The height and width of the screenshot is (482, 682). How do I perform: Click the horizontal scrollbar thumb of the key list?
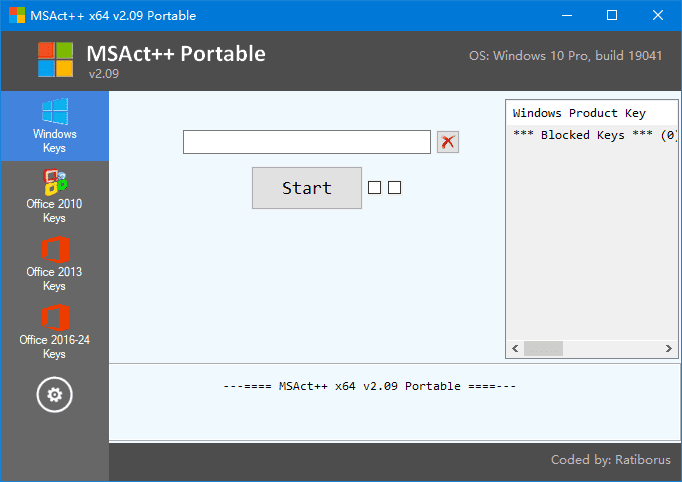pyautogui.click(x=544, y=349)
